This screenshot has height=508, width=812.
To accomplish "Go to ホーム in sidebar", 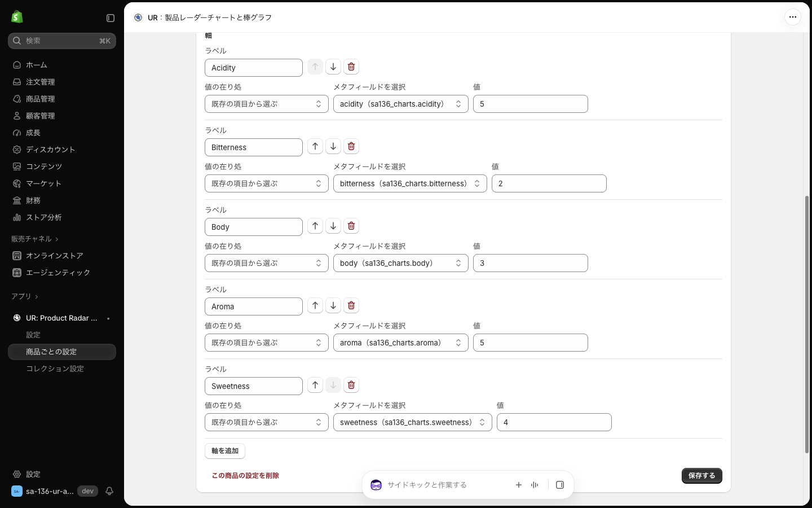I will tap(62, 65).
